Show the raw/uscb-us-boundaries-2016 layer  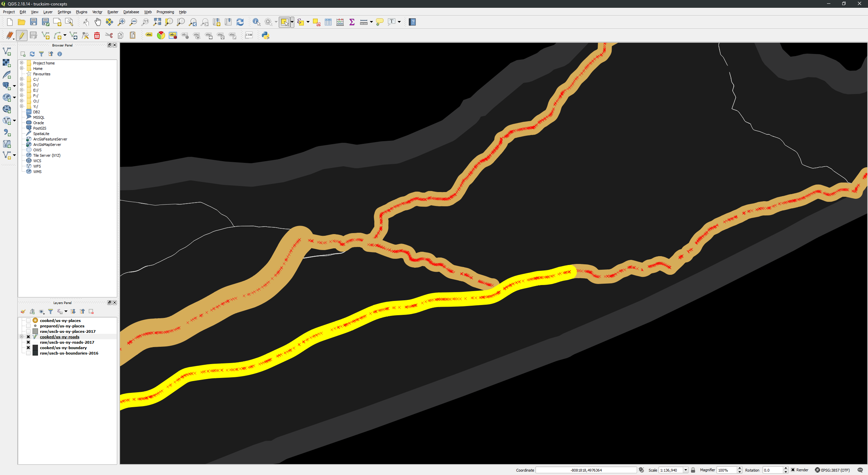coord(28,353)
